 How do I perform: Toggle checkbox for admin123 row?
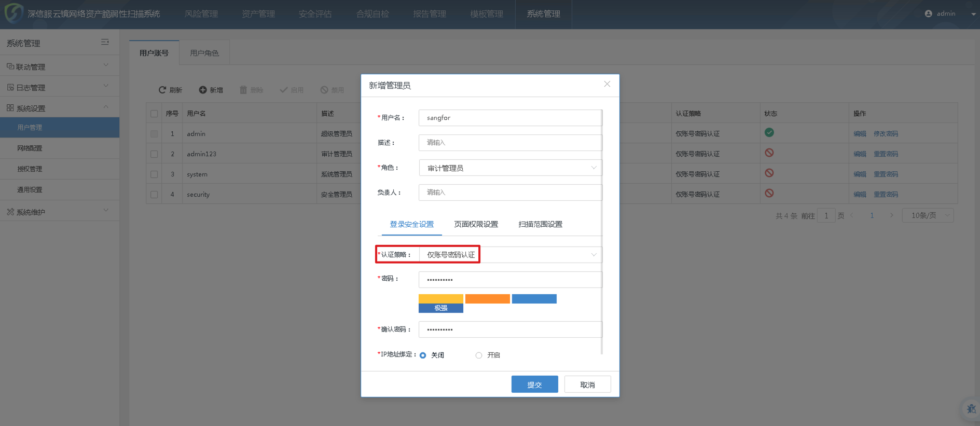coord(154,154)
